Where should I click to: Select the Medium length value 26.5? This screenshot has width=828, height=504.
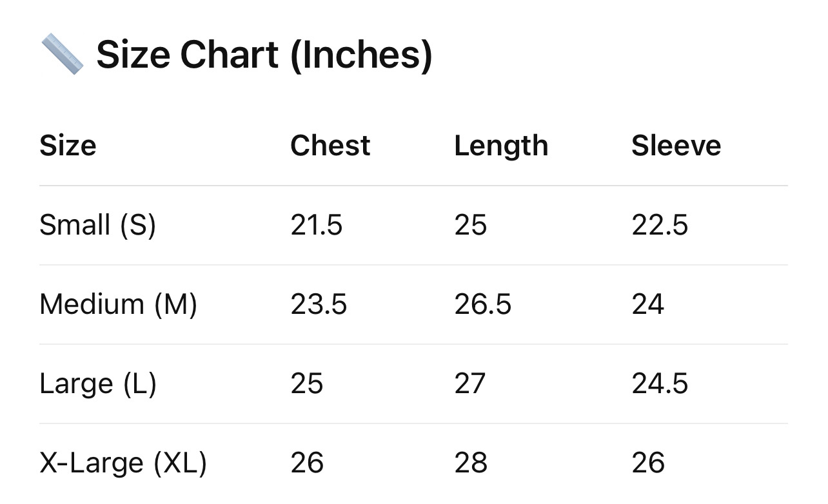482,304
